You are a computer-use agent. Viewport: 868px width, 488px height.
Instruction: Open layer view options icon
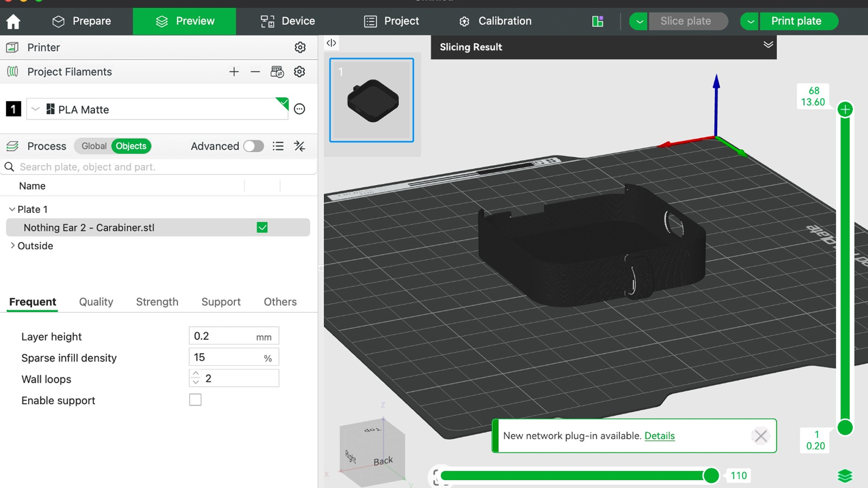[x=844, y=475]
